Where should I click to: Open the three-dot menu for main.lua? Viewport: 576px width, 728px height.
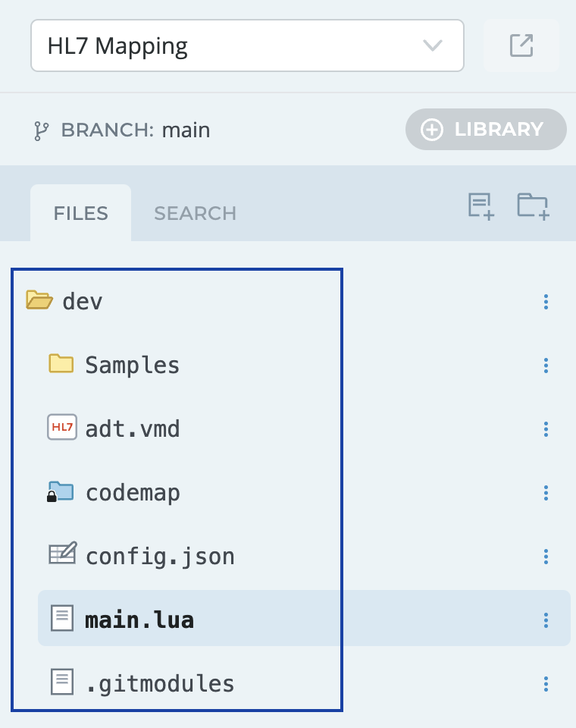tap(546, 620)
